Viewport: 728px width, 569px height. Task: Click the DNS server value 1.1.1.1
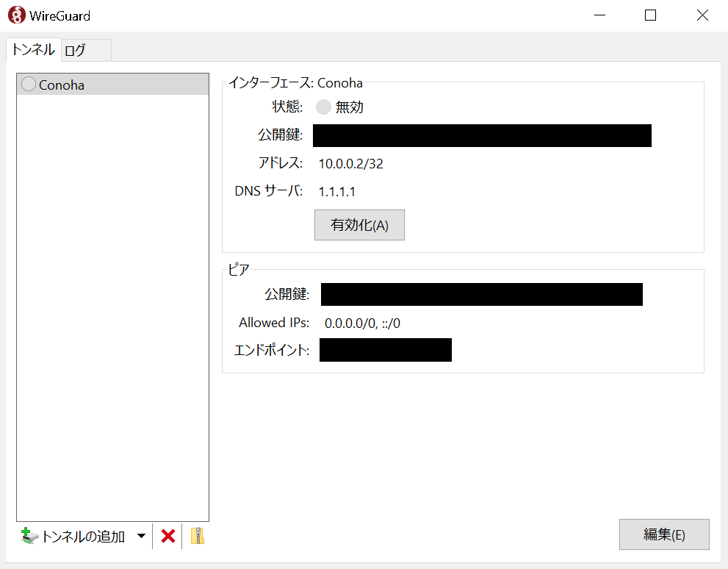tap(336, 192)
